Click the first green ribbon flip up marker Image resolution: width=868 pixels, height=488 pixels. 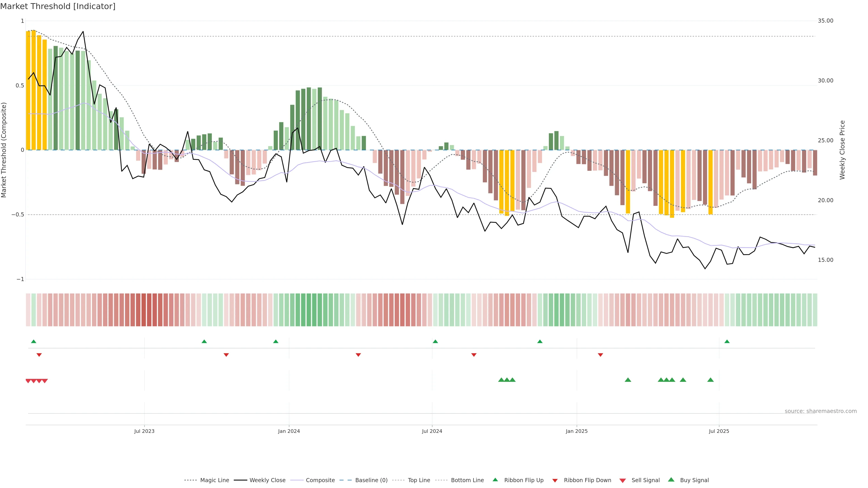[33, 342]
